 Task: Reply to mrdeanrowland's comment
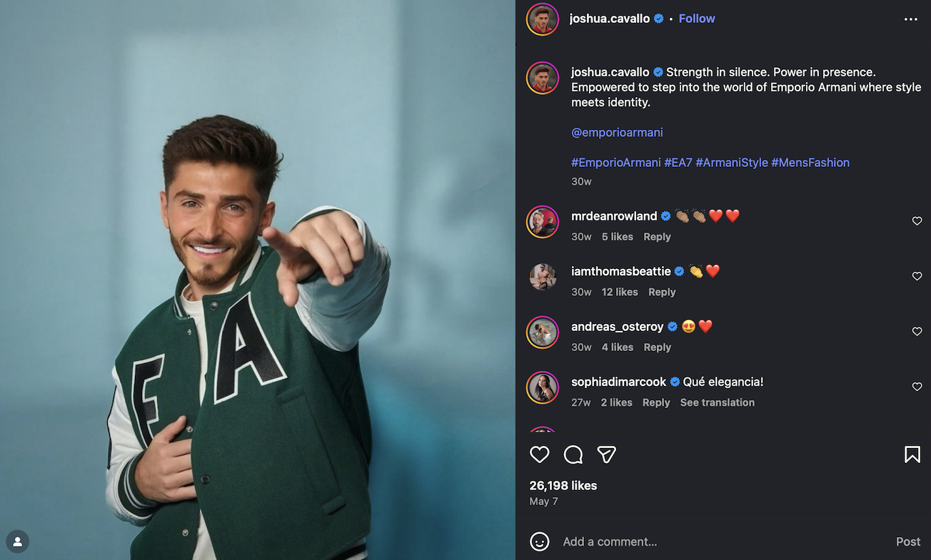click(x=657, y=237)
